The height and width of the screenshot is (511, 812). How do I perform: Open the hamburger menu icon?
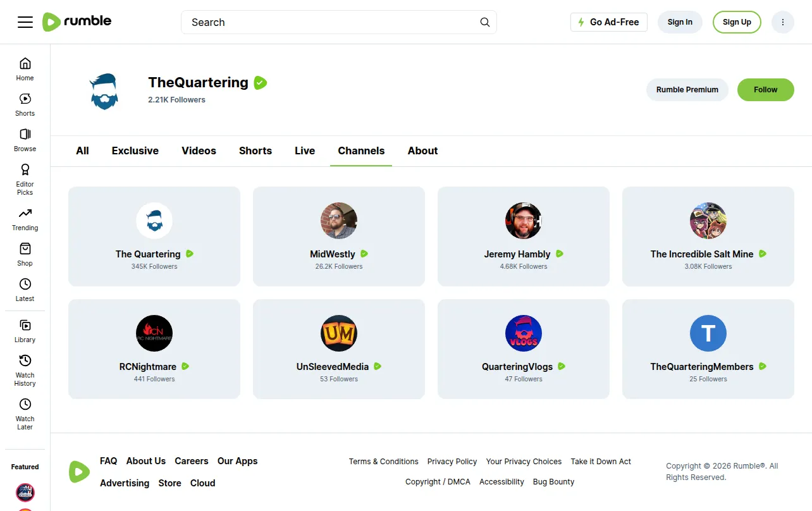pos(25,22)
